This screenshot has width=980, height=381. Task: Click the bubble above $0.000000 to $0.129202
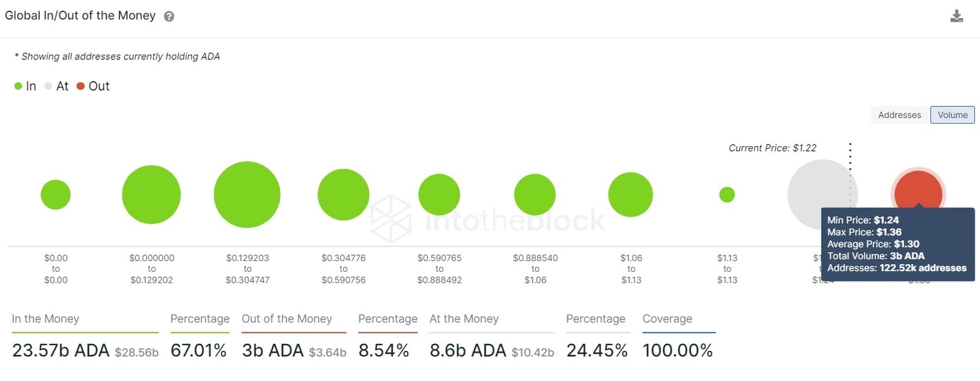tap(151, 195)
